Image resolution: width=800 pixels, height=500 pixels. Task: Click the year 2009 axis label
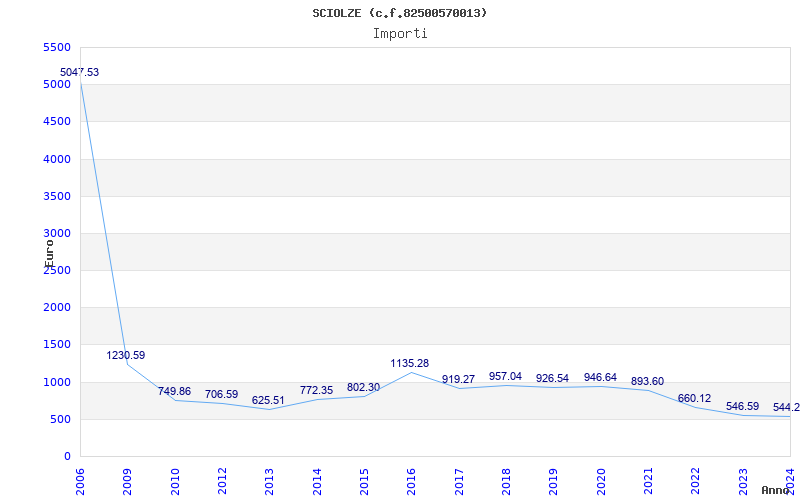[x=127, y=481]
